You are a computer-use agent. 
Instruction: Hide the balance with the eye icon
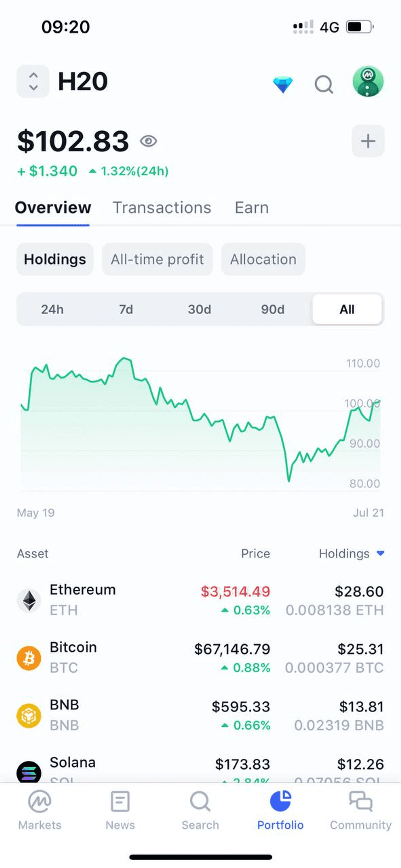pos(148,141)
